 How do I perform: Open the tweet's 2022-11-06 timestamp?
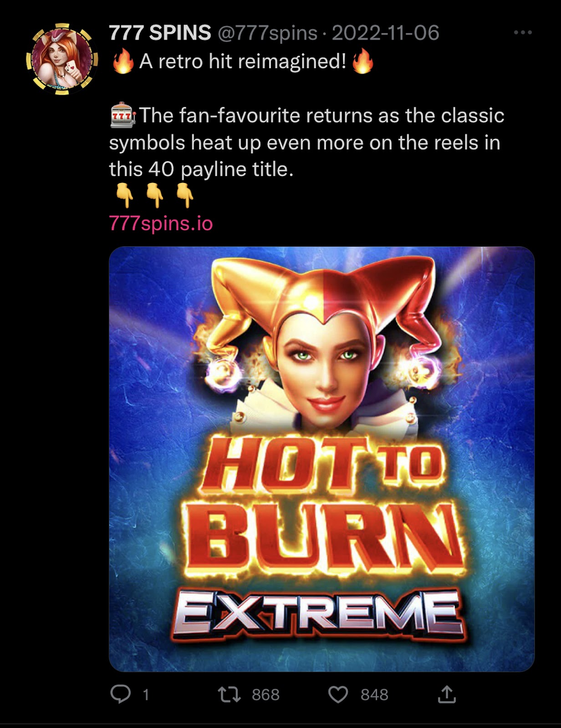coord(385,33)
